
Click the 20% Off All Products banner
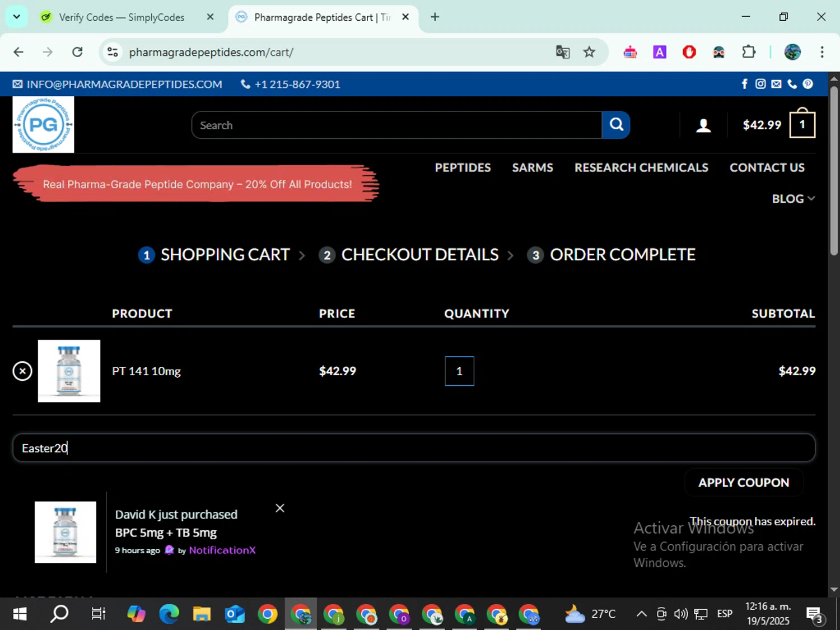pos(196,184)
